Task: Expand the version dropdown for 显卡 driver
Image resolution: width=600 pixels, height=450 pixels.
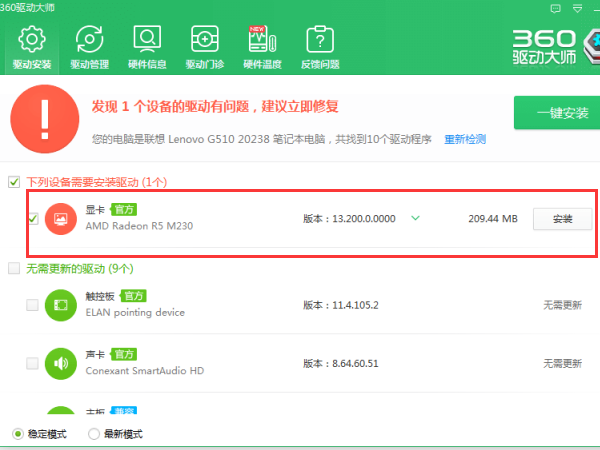Action: 416,218
